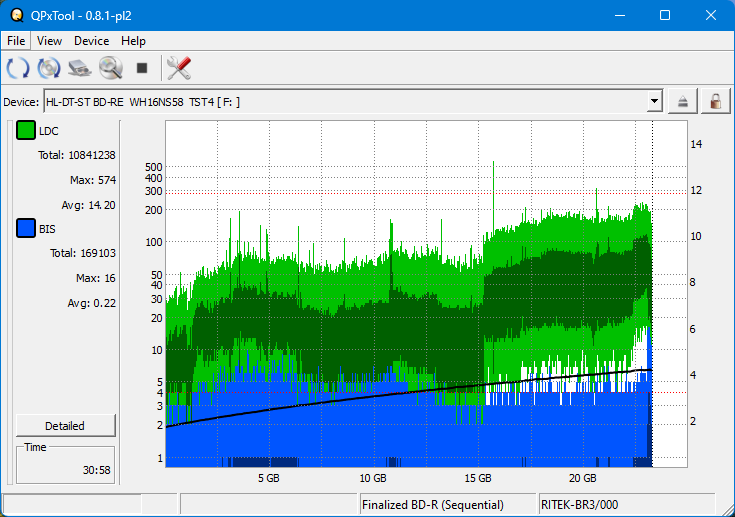Open the drive device info icon
Viewport: 735px width, 517px height.
coord(80,68)
